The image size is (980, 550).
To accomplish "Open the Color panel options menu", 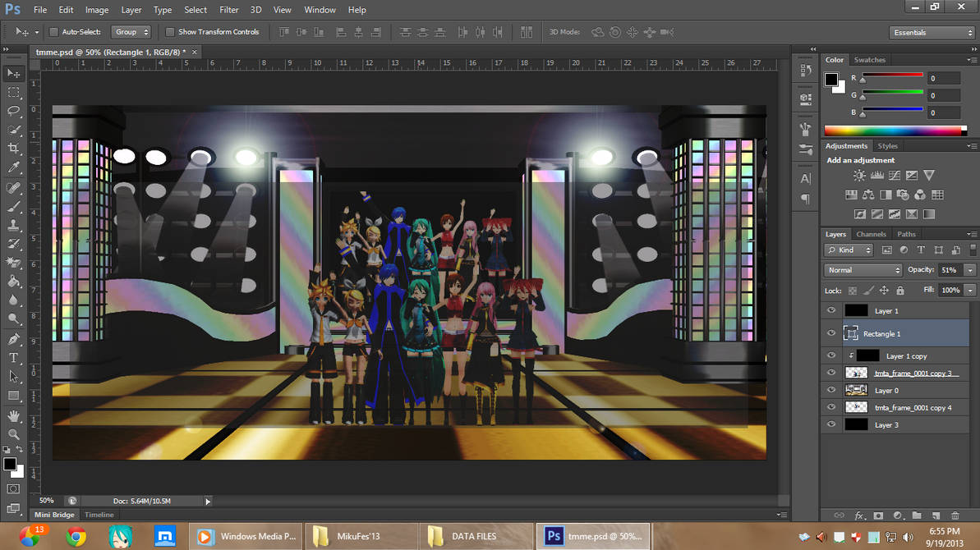I will coord(971,60).
